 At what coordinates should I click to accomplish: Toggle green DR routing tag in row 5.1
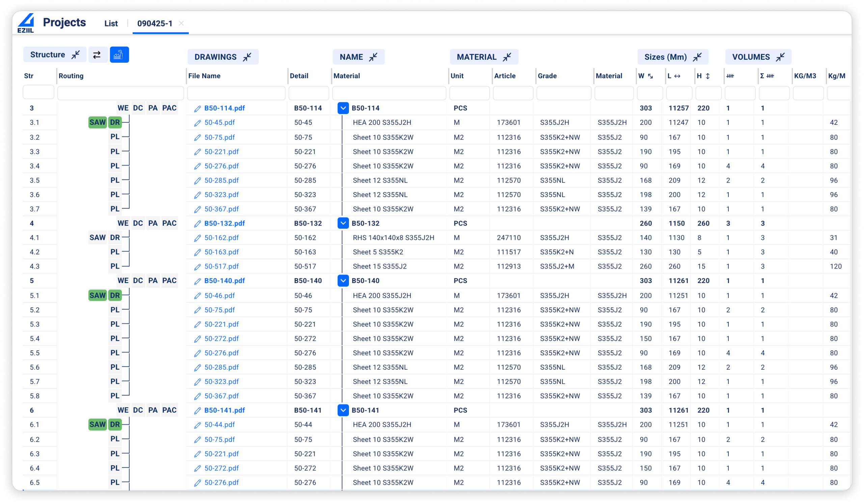pyautogui.click(x=115, y=295)
